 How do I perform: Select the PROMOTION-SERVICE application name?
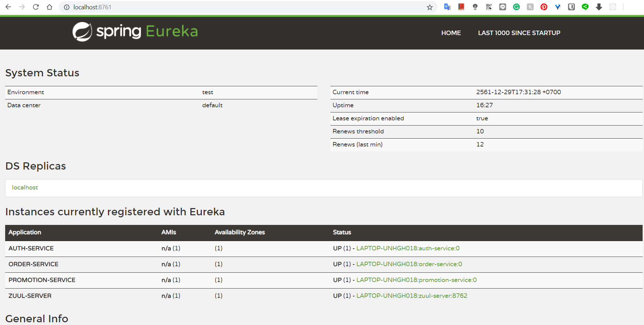pos(42,280)
